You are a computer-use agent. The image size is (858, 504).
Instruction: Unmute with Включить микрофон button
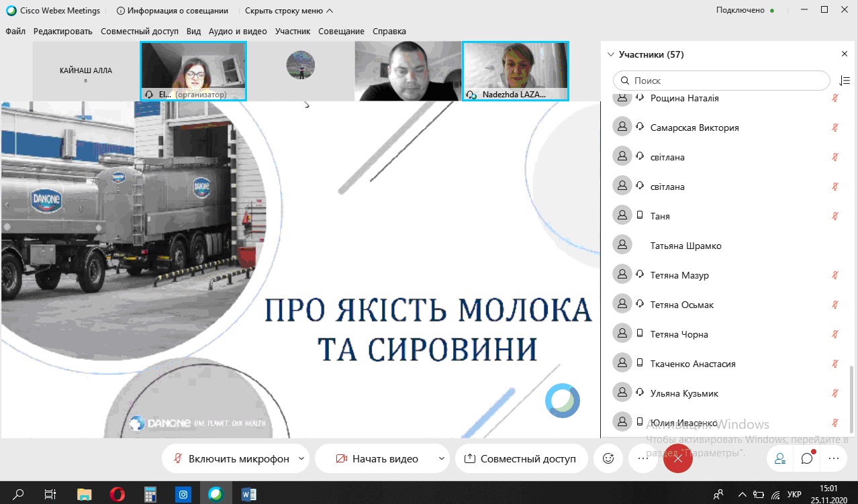point(231,459)
